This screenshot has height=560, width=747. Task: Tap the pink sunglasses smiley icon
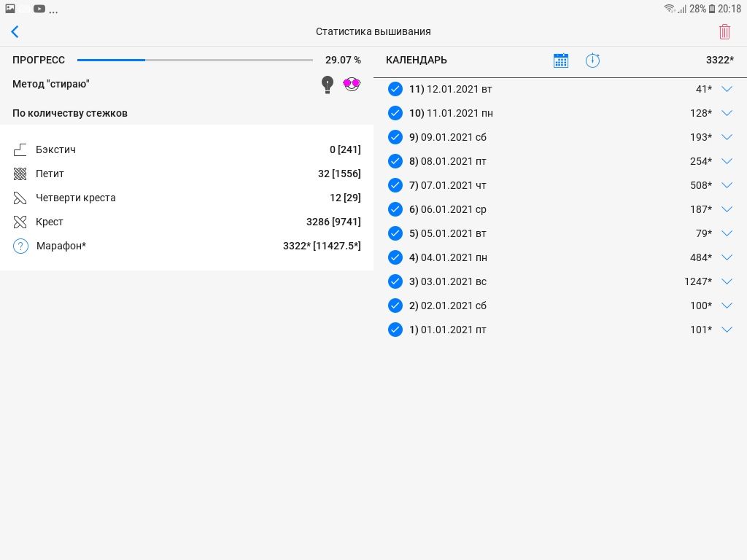352,85
